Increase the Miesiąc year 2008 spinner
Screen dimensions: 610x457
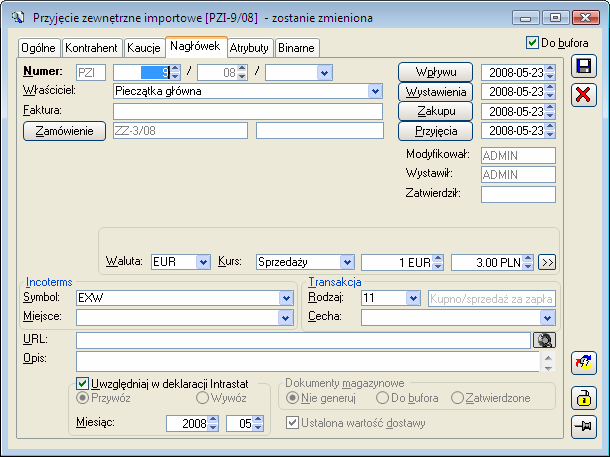pos(213,420)
